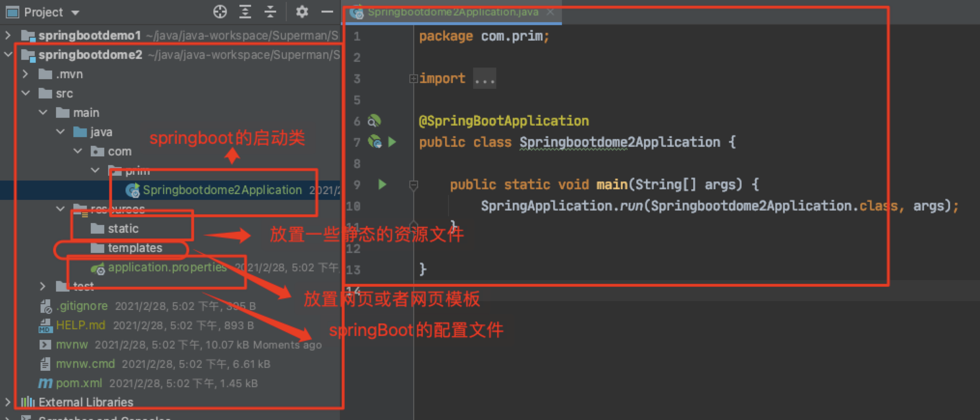The image size is (980, 420).
Task: Select the springbootdemo1 module row
Action: 170,35
